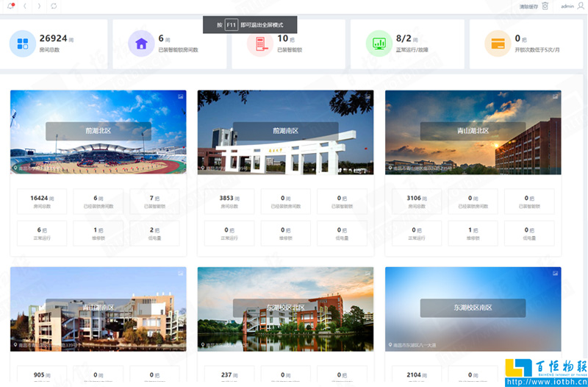Click the 1 把 维修锁 cell in 前湖北区
588x387 pixels.
coord(98,233)
